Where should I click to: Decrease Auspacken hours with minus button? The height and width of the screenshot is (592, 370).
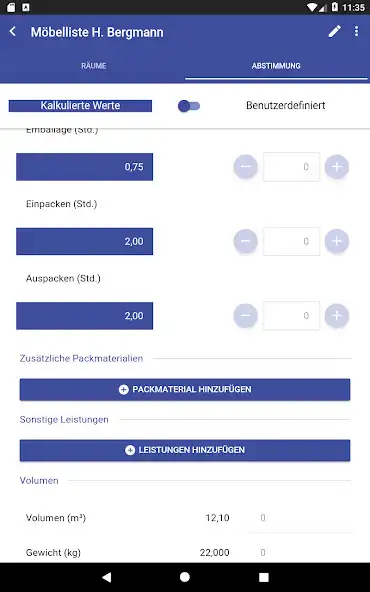click(245, 315)
